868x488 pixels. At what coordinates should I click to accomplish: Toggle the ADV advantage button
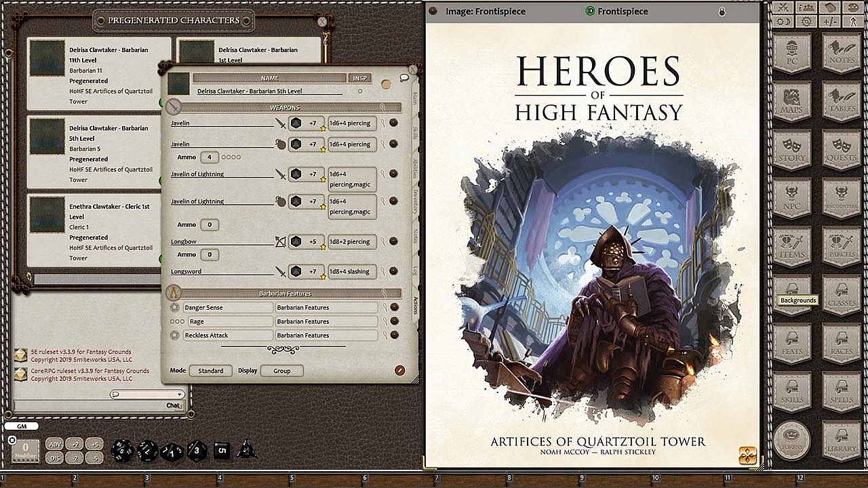coord(55,445)
